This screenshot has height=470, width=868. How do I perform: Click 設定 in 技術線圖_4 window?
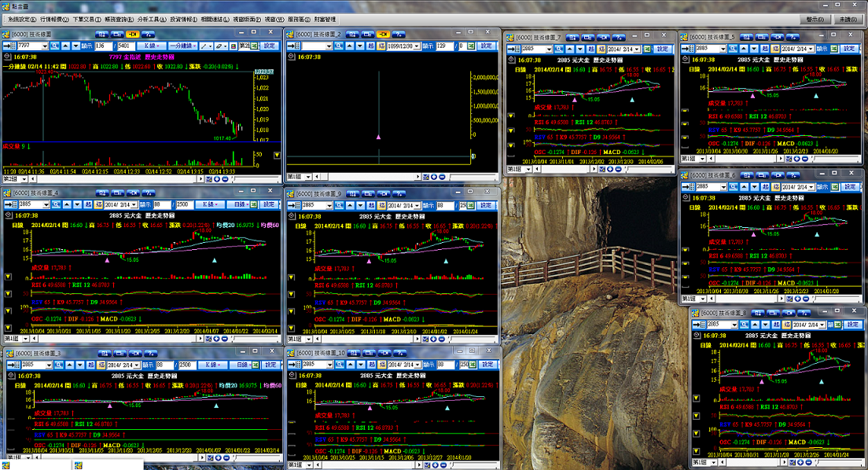pyautogui.click(x=269, y=204)
